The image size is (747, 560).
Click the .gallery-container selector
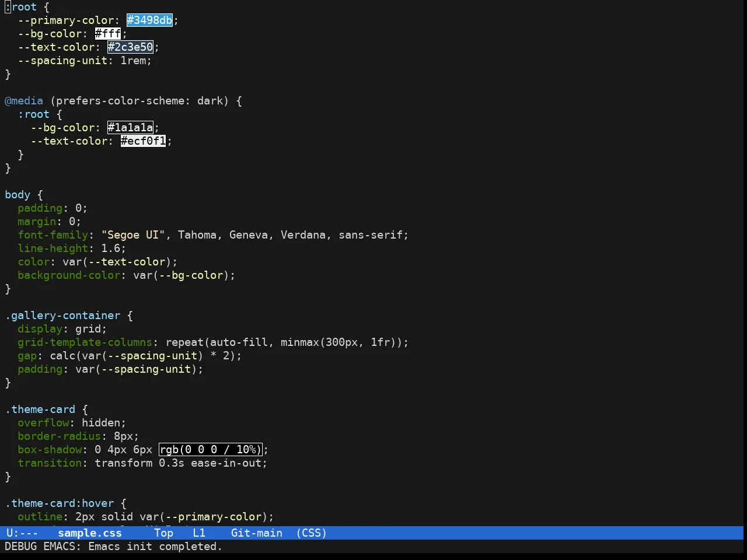[x=62, y=316]
